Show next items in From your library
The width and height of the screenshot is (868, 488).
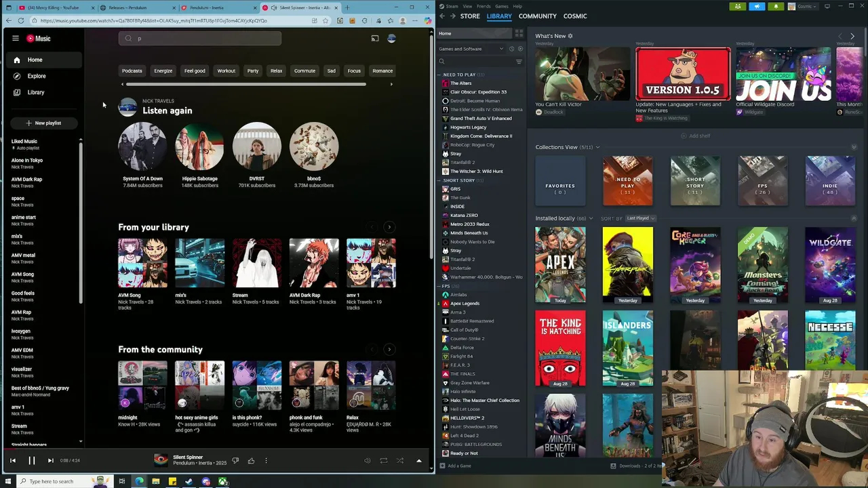point(389,227)
